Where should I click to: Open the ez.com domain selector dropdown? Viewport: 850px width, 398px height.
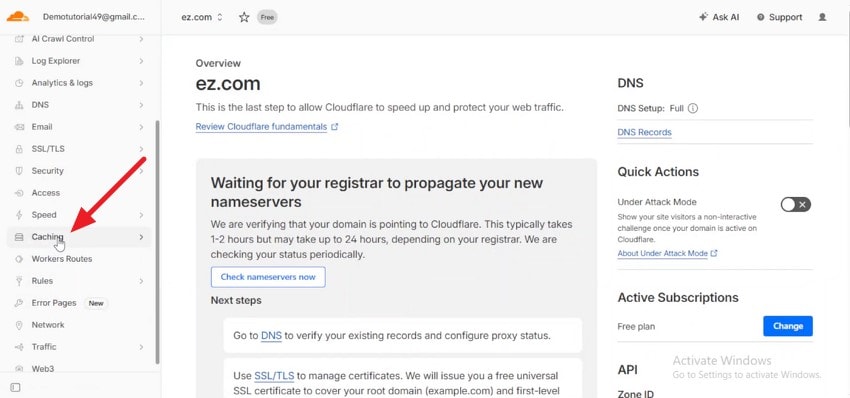(202, 17)
